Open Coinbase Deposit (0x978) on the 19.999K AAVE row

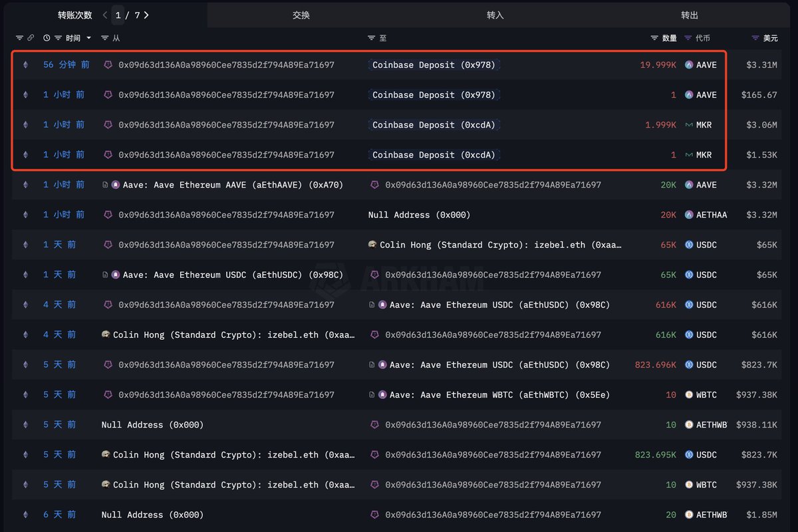(x=434, y=65)
